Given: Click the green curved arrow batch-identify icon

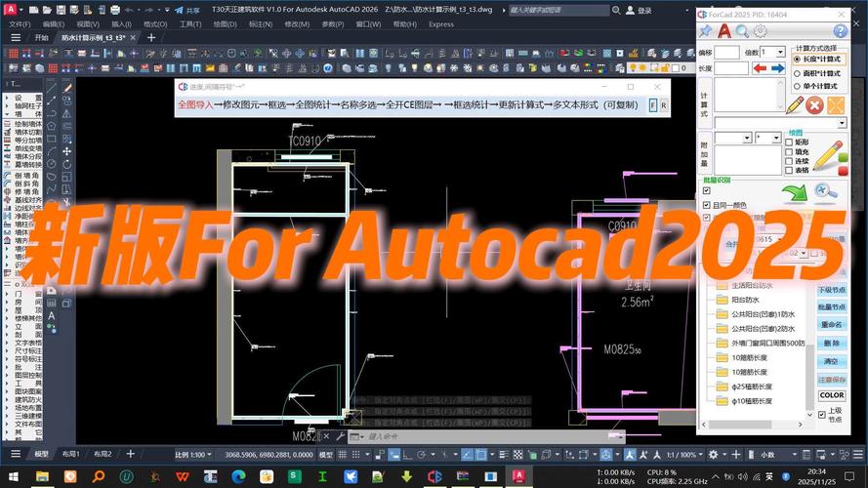Looking at the screenshot, I should (794, 193).
